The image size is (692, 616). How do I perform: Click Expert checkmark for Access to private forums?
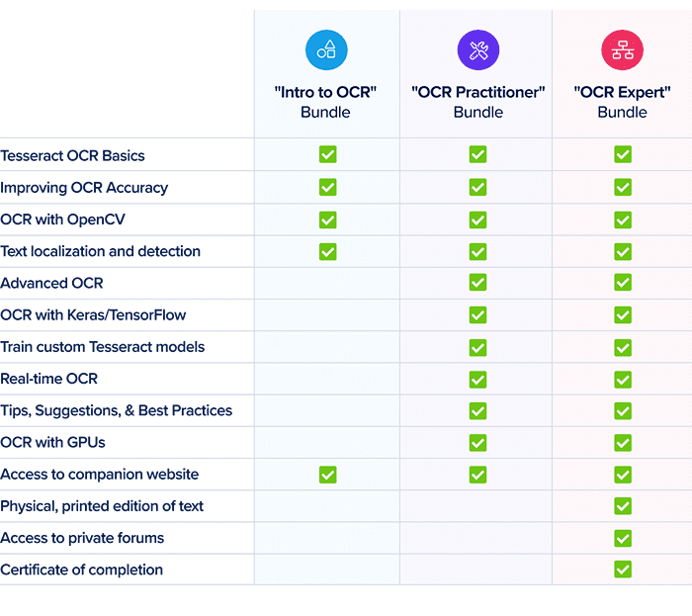(x=622, y=538)
